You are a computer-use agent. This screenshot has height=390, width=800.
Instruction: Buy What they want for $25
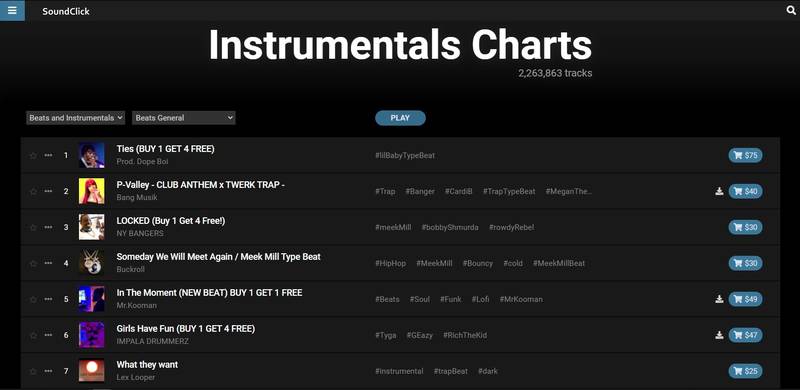pos(745,371)
